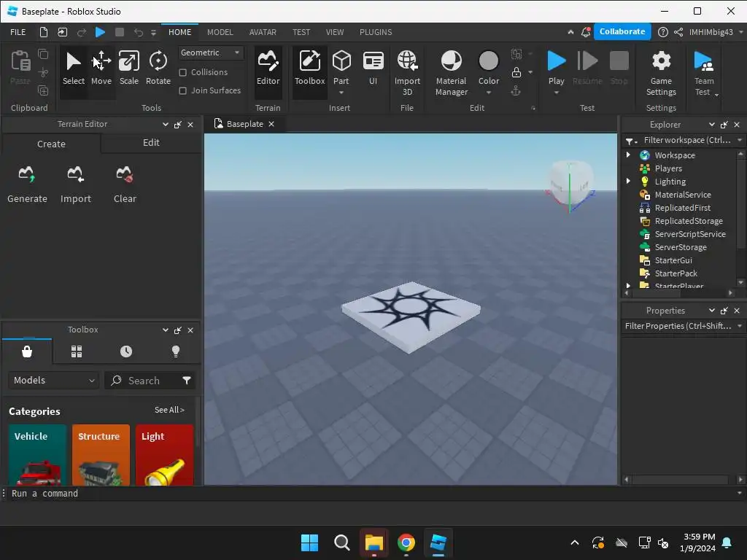Open the Play dropdown arrow

point(556,93)
